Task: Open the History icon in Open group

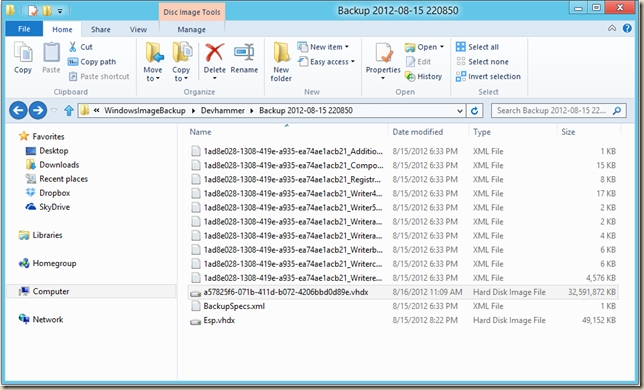Action: 423,76
